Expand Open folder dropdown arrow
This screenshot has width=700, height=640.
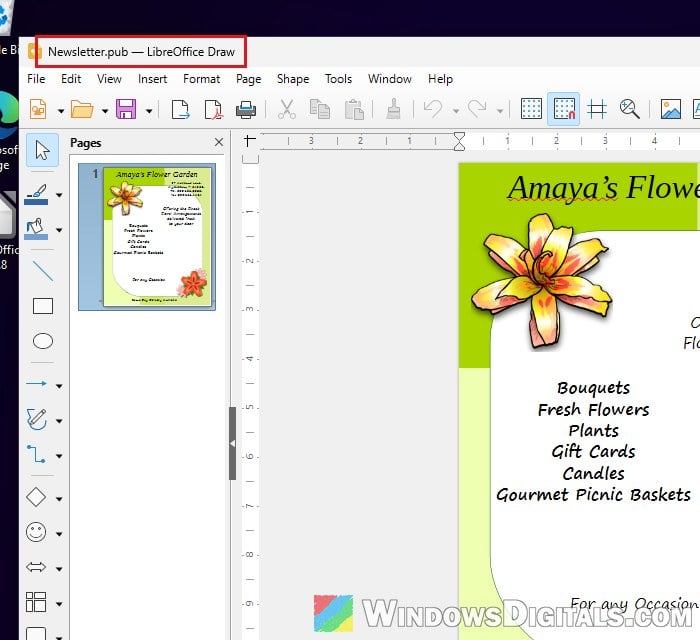[x=105, y=111]
